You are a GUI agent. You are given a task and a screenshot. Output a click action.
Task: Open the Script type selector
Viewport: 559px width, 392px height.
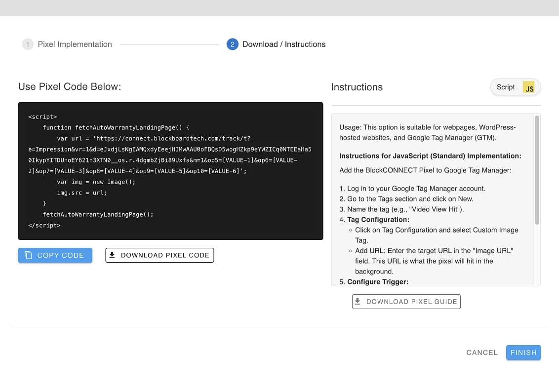[516, 87]
